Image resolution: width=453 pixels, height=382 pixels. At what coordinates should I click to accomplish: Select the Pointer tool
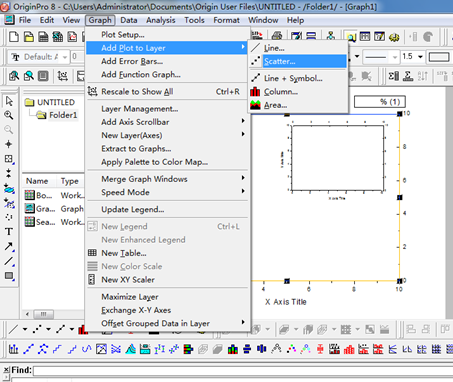click(9, 101)
